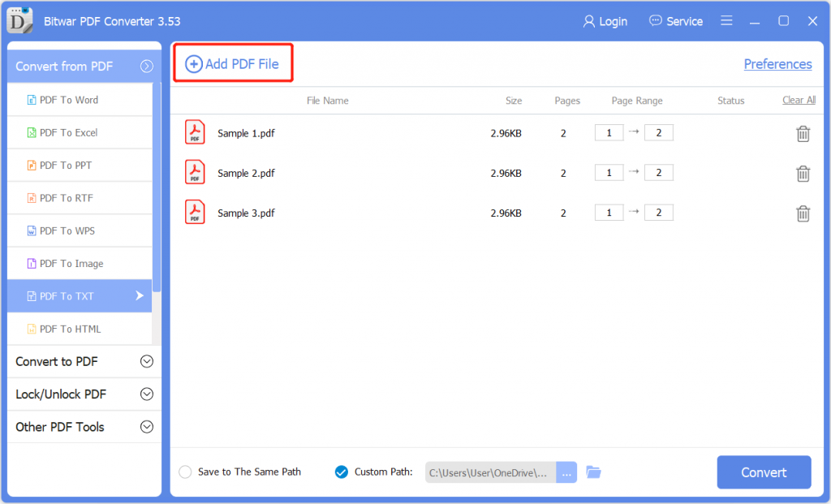Click the Clear All link
Viewport: 831px width, 504px height.
point(798,100)
